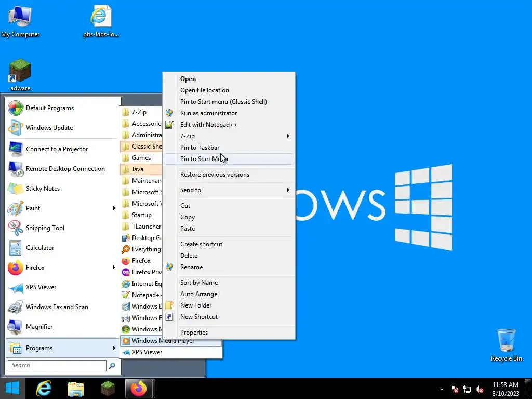The width and height of the screenshot is (532, 399).
Task: Open the network tray icon
Action: [x=467, y=389]
